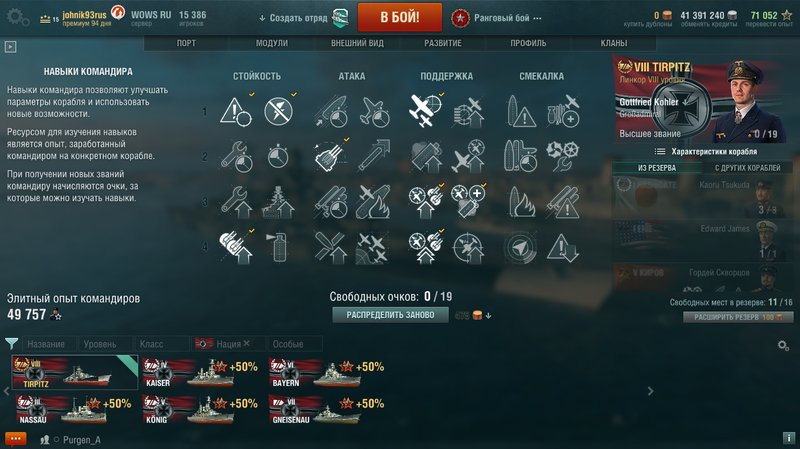Open chat with orange speech bubble

(x=15, y=439)
